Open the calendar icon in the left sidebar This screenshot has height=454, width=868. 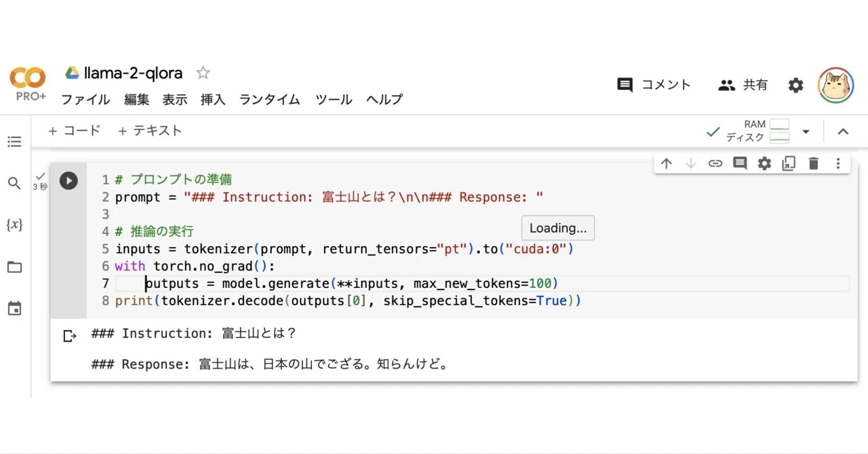coord(14,309)
